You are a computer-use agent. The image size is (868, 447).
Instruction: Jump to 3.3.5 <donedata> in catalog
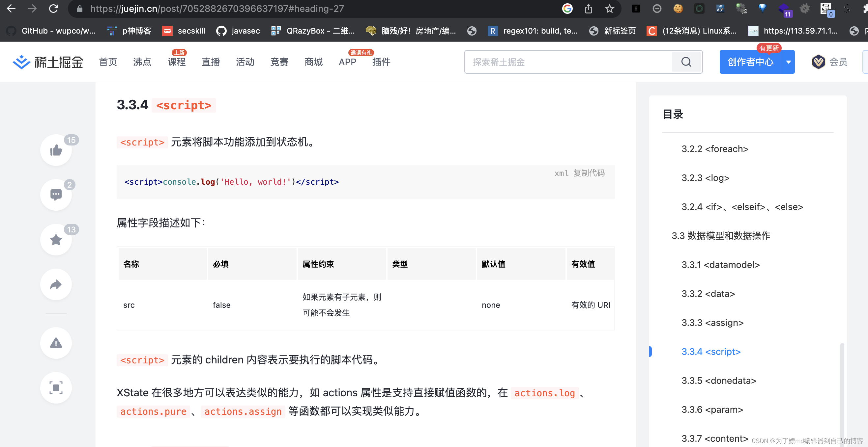719,381
